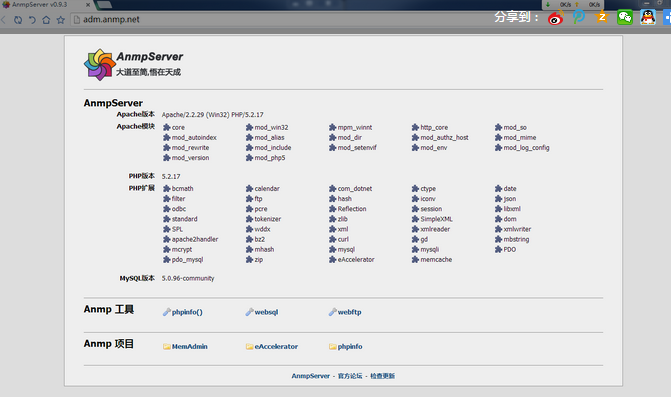Screen dimensions: 671x397
Task: Click the tokenizer extension name
Action: point(268,219)
